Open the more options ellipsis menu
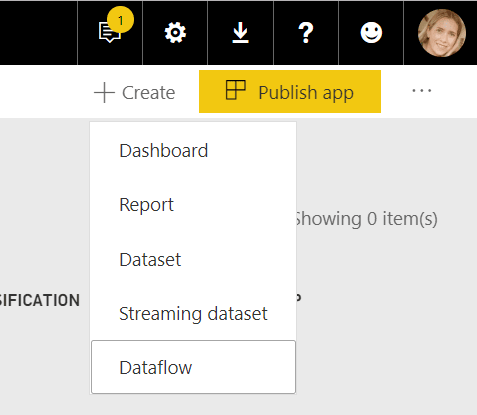The width and height of the screenshot is (477, 415). pyautogui.click(x=422, y=91)
